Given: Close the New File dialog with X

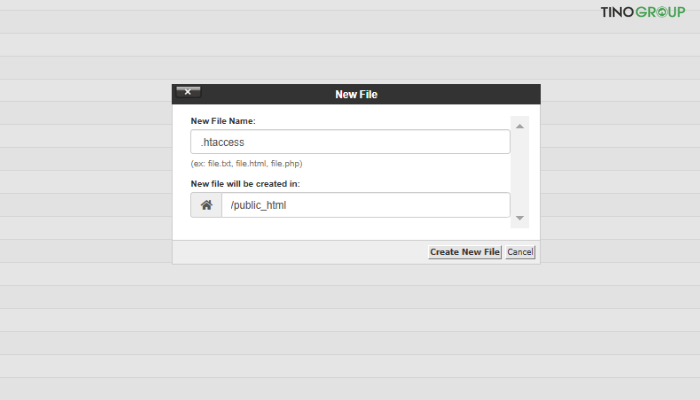Looking at the screenshot, I should pos(188,92).
